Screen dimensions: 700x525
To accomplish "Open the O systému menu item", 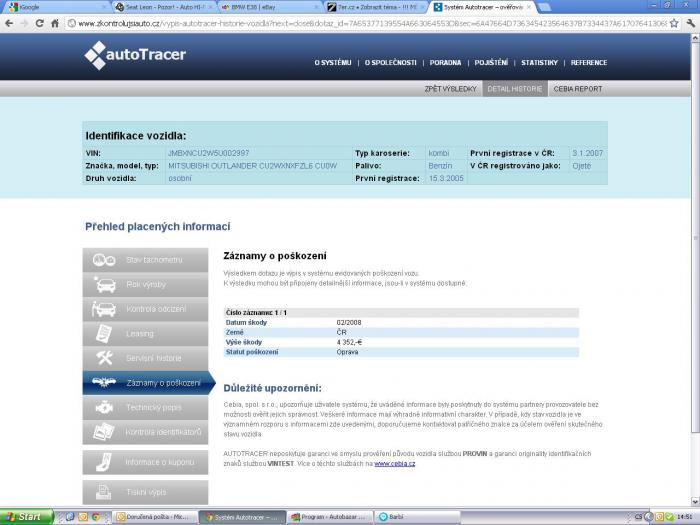I will [x=333, y=63].
